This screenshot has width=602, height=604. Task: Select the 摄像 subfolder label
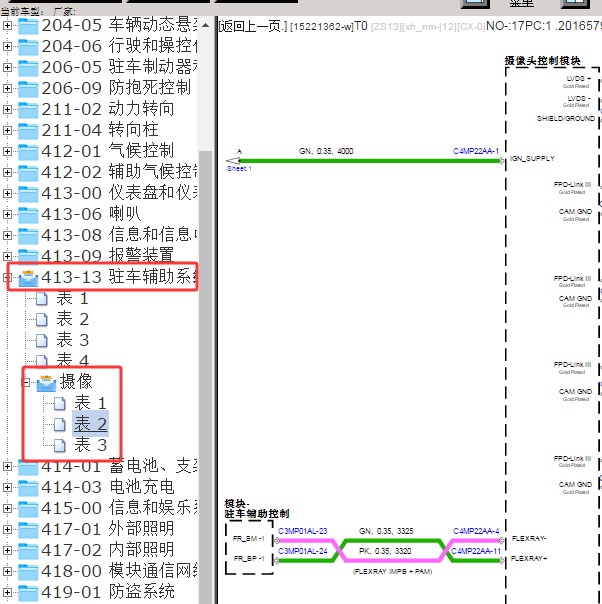pos(76,382)
